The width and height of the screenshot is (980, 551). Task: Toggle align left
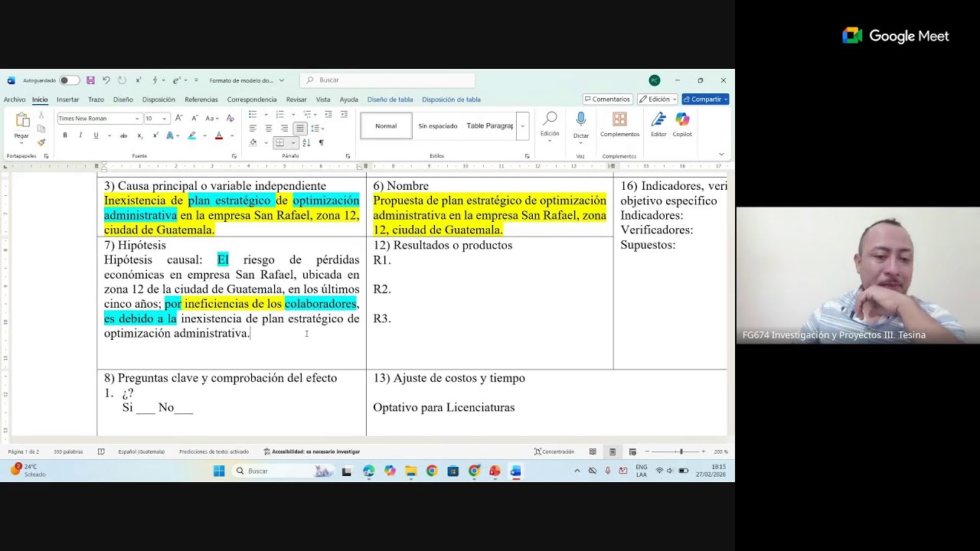coord(253,129)
